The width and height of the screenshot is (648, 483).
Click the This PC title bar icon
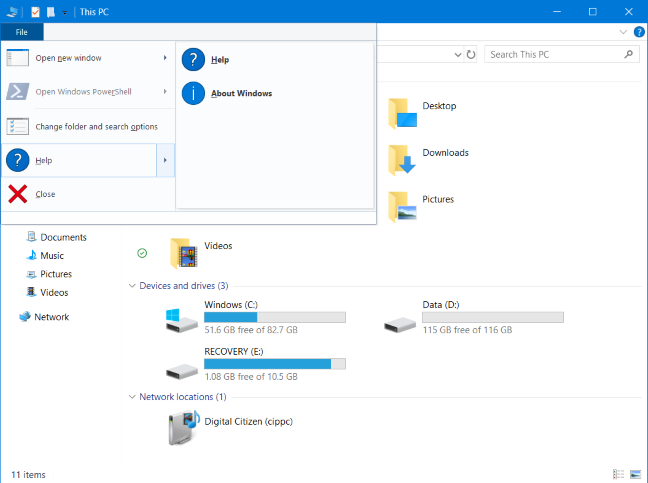pyautogui.click(x=13, y=12)
